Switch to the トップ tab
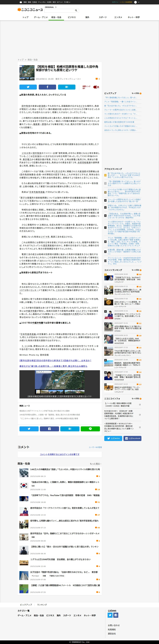 pos(25,17)
